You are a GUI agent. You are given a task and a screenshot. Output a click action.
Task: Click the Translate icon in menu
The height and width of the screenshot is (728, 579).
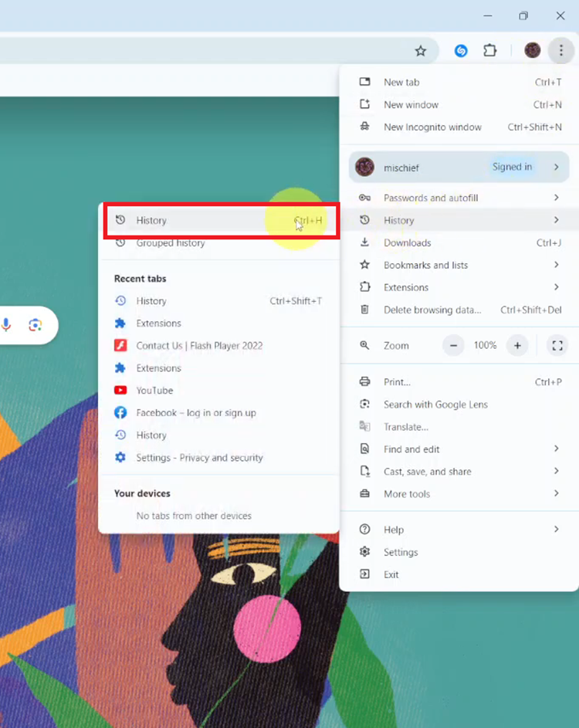[x=365, y=426]
